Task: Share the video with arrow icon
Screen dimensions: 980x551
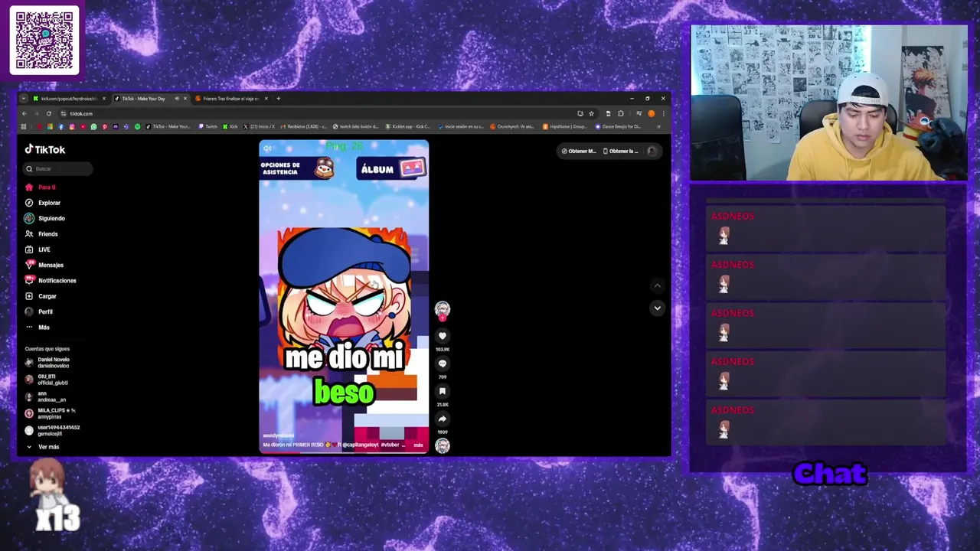Action: tap(442, 419)
